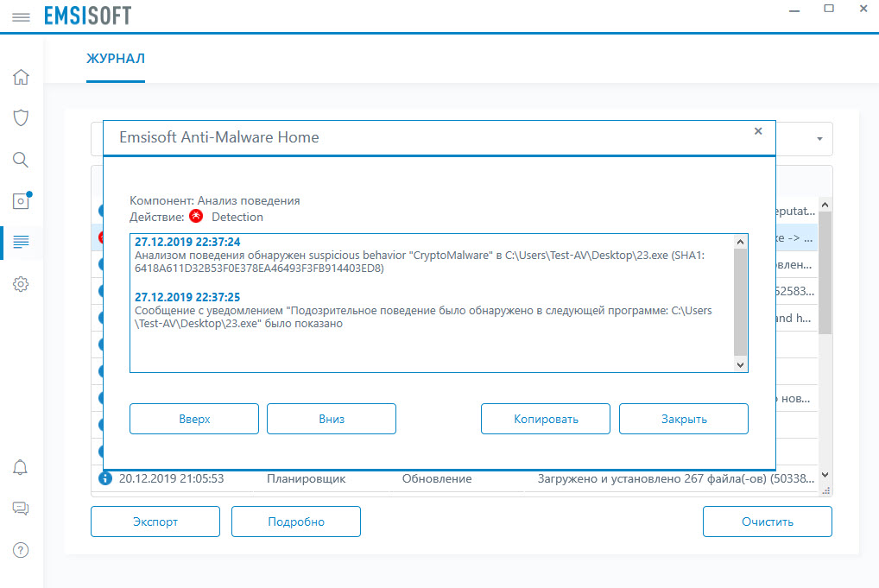879x588 pixels.
Task: Open the Notifications bell icon
Action: (x=20, y=467)
